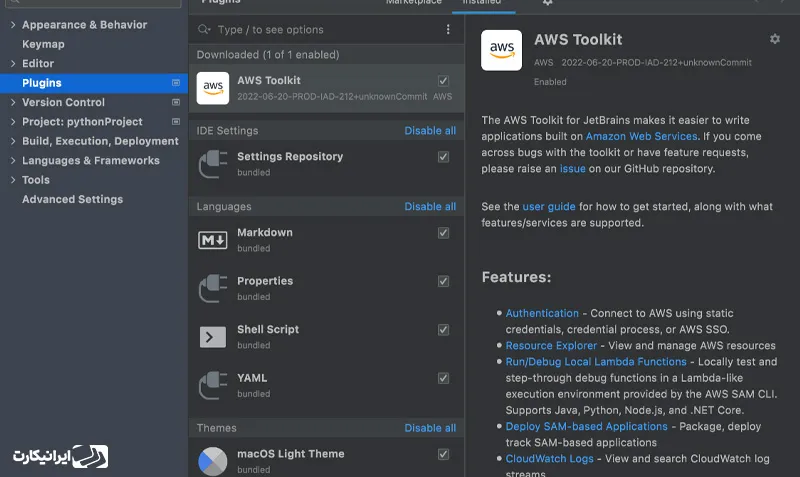Image resolution: width=800 pixels, height=477 pixels.
Task: Click the Settings Repository plug icon
Action: pos(213,164)
